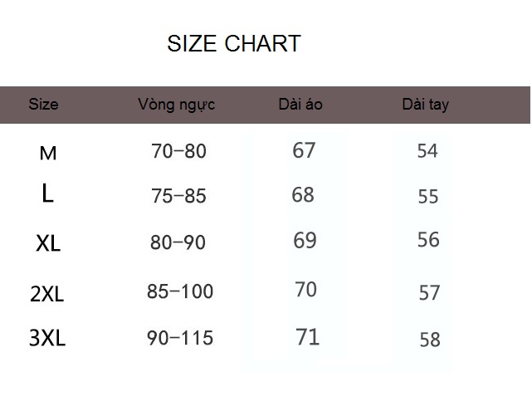This screenshot has height=416, width=532.
Task: Click the 85–100 chest value
Action: coord(180,291)
